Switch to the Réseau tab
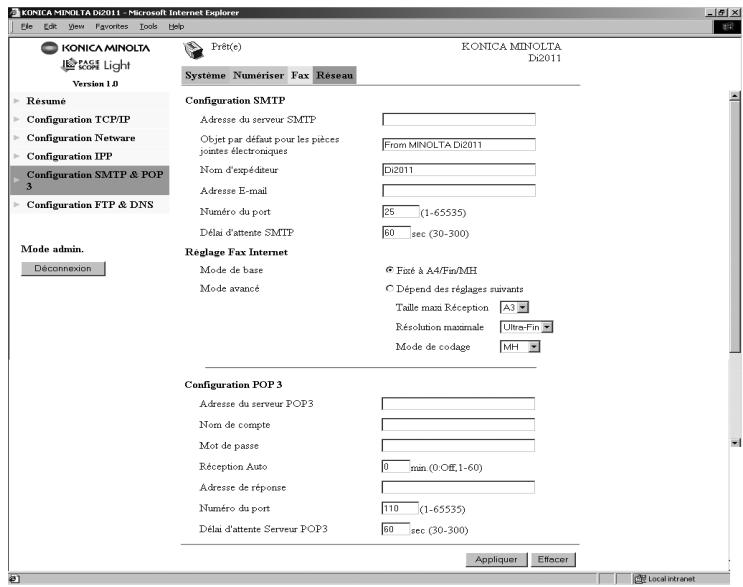 (x=335, y=75)
